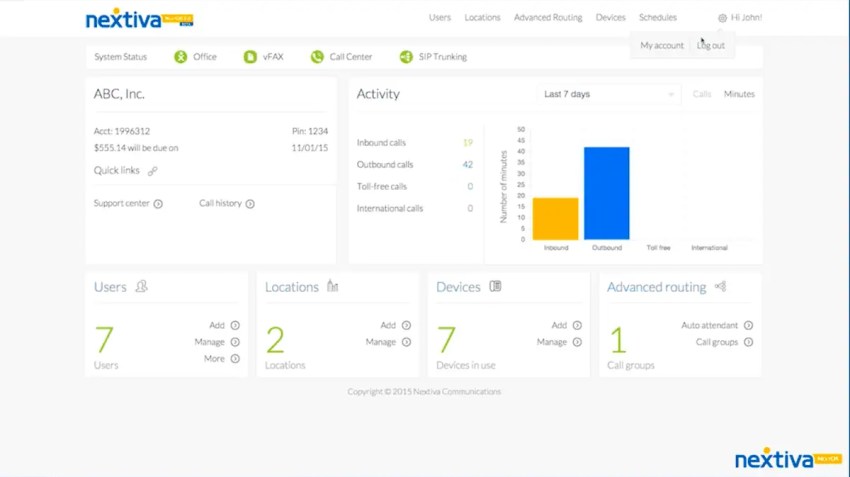Click the $555.14 will be due on text
Image resolution: width=850 pixels, height=477 pixels.
click(x=136, y=147)
